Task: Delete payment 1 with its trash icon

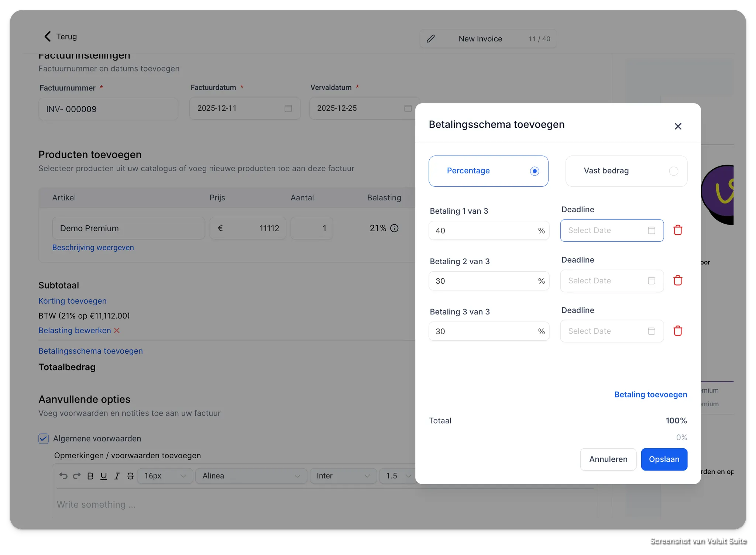Action: click(678, 230)
